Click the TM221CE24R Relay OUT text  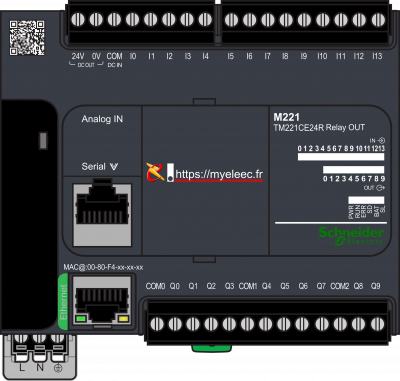(x=319, y=127)
